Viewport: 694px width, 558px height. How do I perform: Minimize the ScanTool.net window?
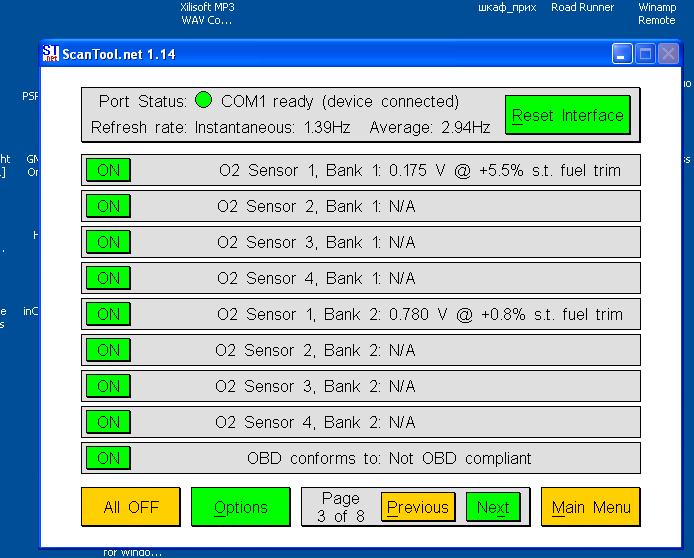point(622,55)
